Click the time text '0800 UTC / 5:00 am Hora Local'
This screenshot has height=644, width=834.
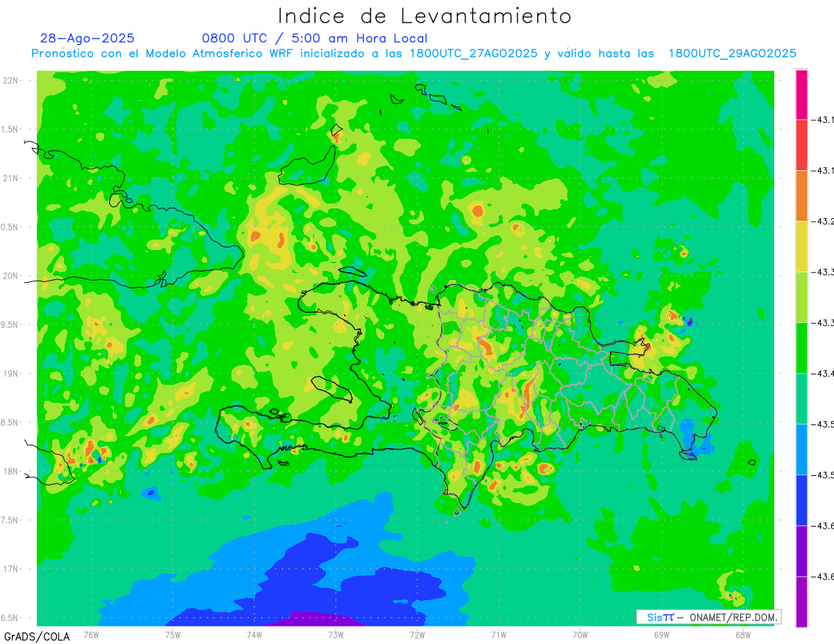point(315,38)
